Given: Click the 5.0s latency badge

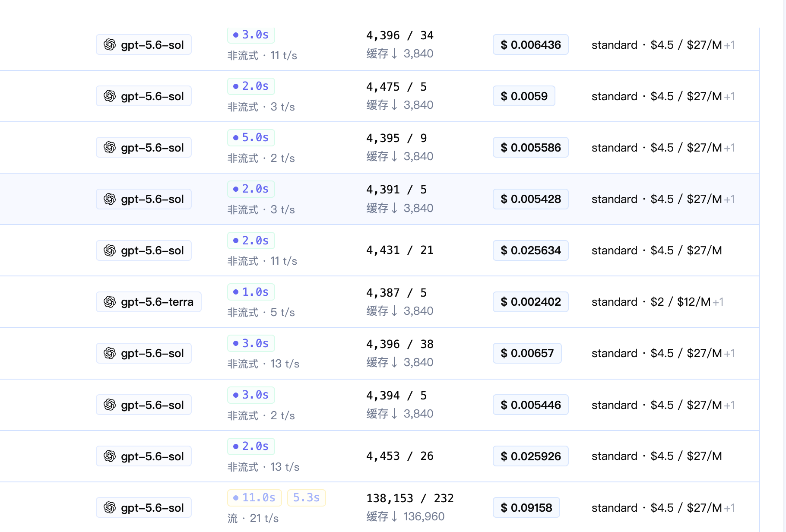Looking at the screenshot, I should pyautogui.click(x=251, y=137).
